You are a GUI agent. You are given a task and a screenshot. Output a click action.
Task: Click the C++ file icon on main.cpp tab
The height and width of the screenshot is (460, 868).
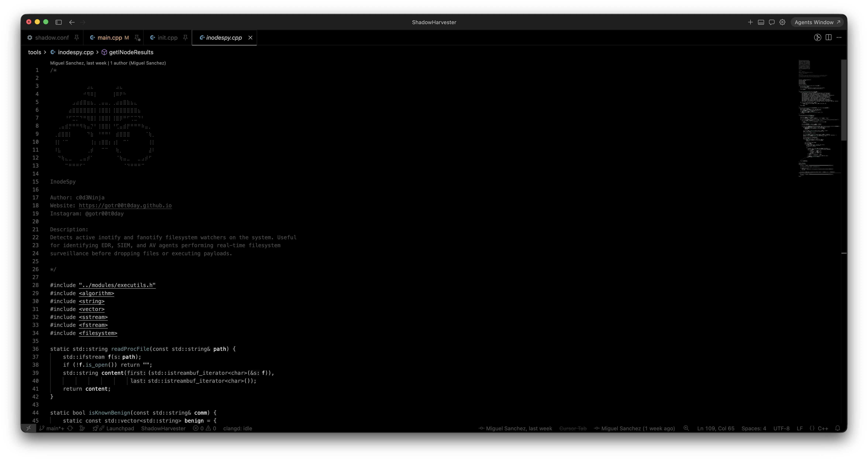click(x=92, y=38)
